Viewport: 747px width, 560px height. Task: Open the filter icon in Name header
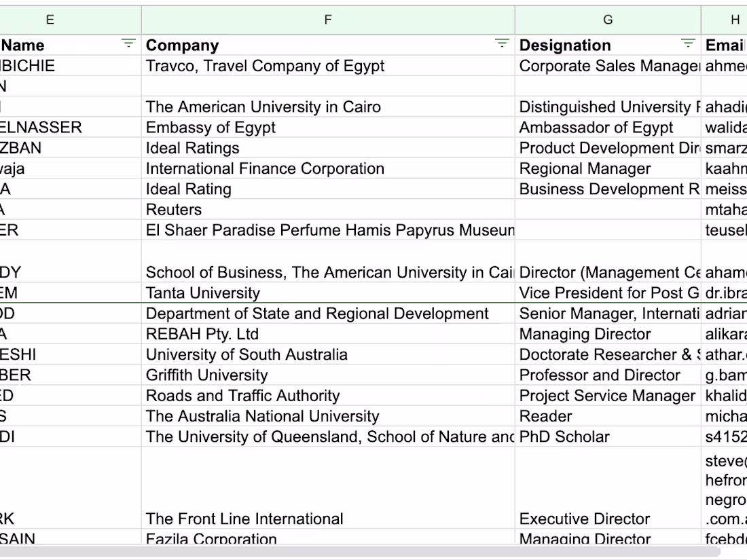point(128,44)
